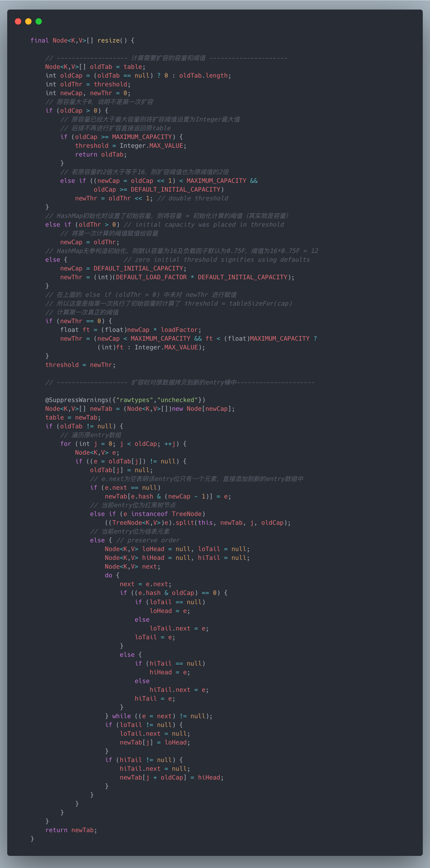Click the 'if (oldCap > 0) {' line
Screen dimensions: 430x868
(77, 111)
